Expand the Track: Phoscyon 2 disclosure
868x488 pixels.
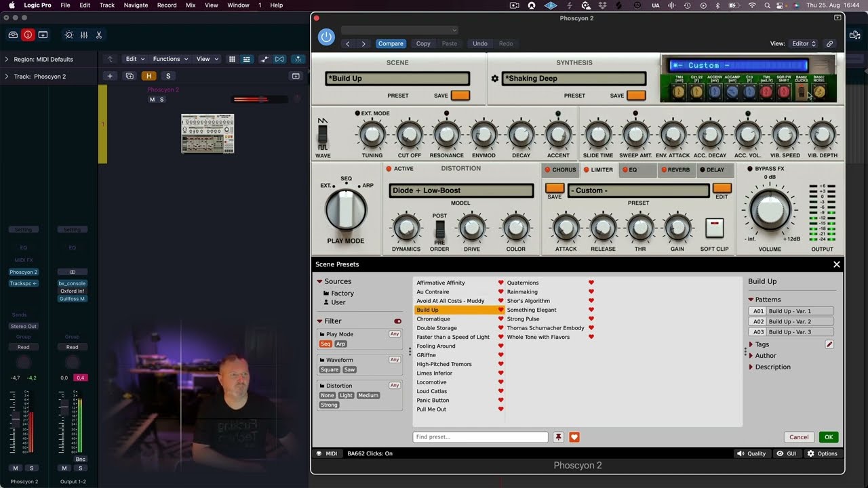click(7, 77)
